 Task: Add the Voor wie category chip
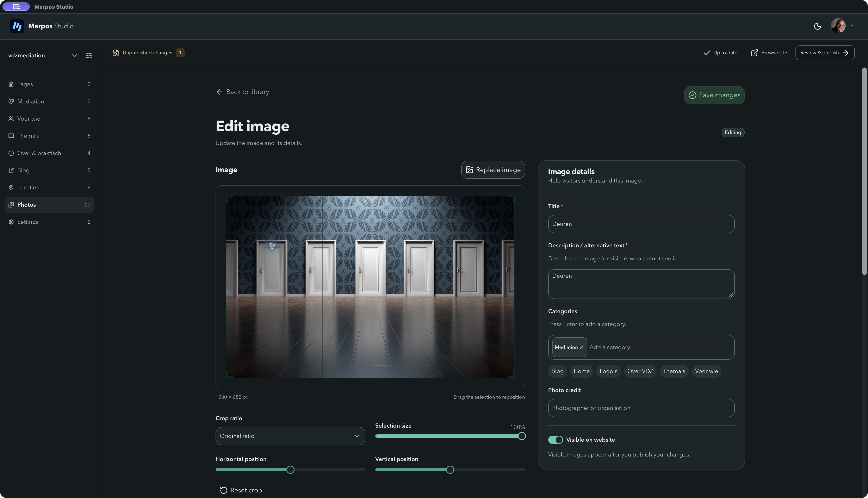(x=706, y=371)
